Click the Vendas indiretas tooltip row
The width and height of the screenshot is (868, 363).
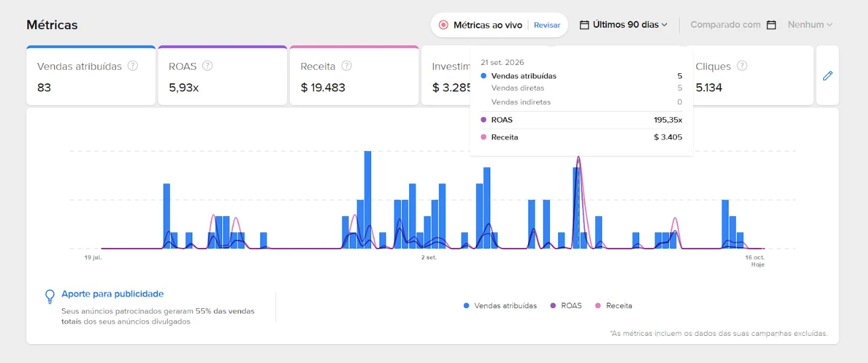click(x=581, y=102)
